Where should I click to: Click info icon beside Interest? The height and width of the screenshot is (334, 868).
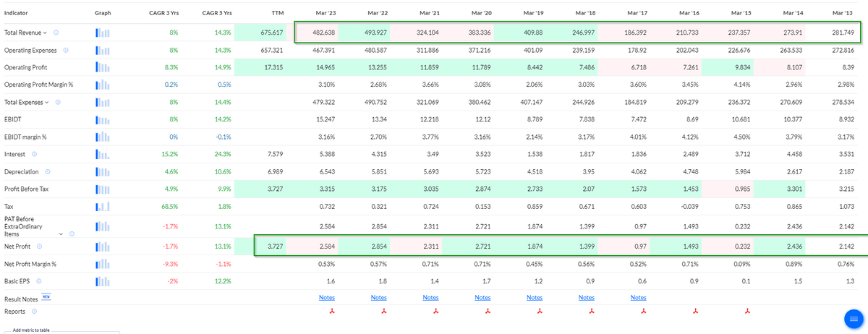click(x=34, y=154)
